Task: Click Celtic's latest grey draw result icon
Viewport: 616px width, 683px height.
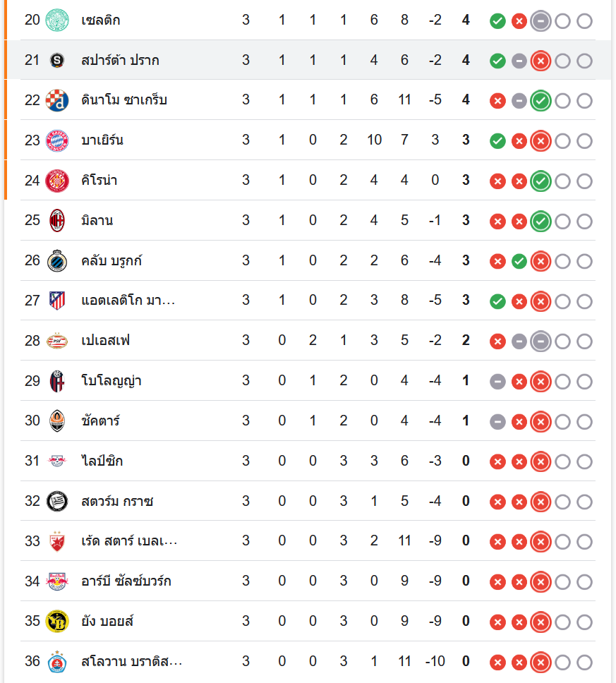Action: 540,20
